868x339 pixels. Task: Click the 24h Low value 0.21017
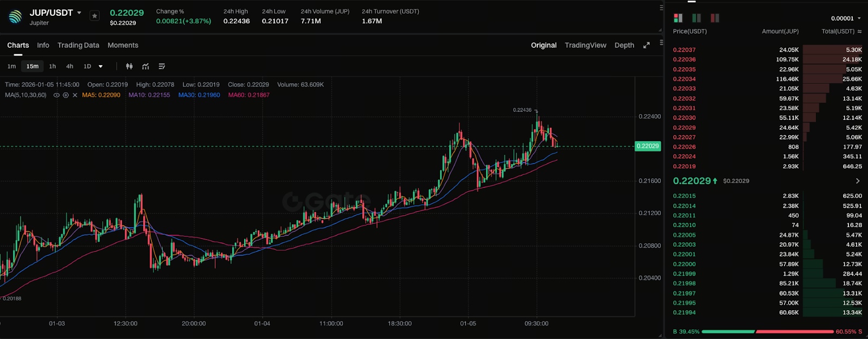pos(275,21)
